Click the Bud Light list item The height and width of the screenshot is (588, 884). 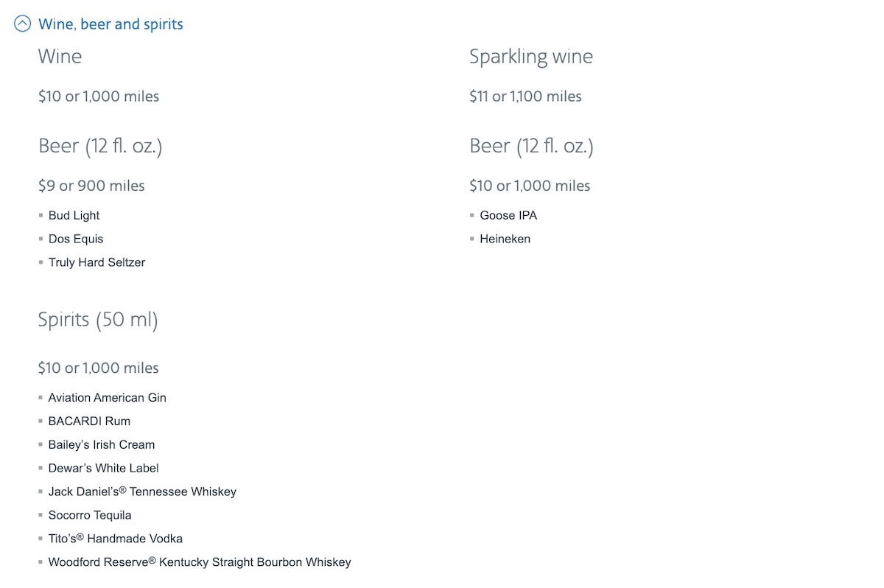(x=74, y=215)
